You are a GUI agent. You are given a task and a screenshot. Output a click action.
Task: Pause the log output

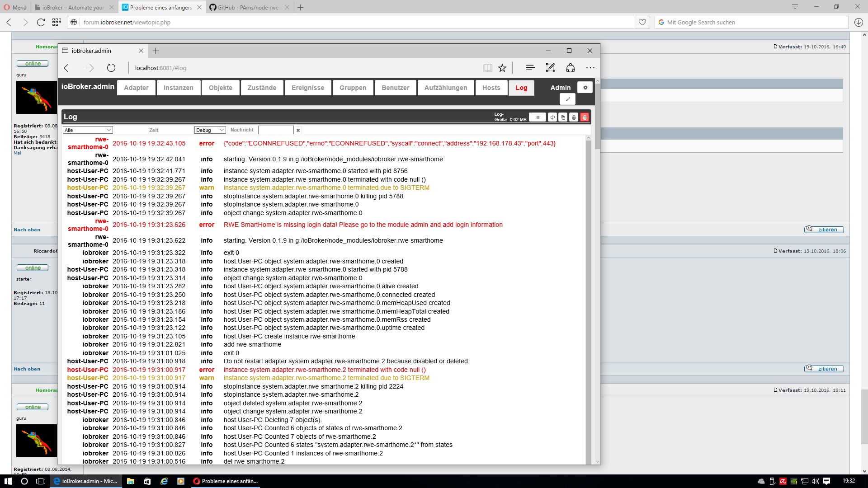click(x=538, y=117)
